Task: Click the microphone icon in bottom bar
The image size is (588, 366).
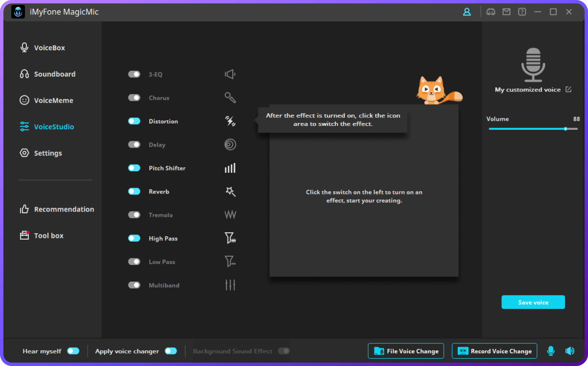Action: [551, 351]
